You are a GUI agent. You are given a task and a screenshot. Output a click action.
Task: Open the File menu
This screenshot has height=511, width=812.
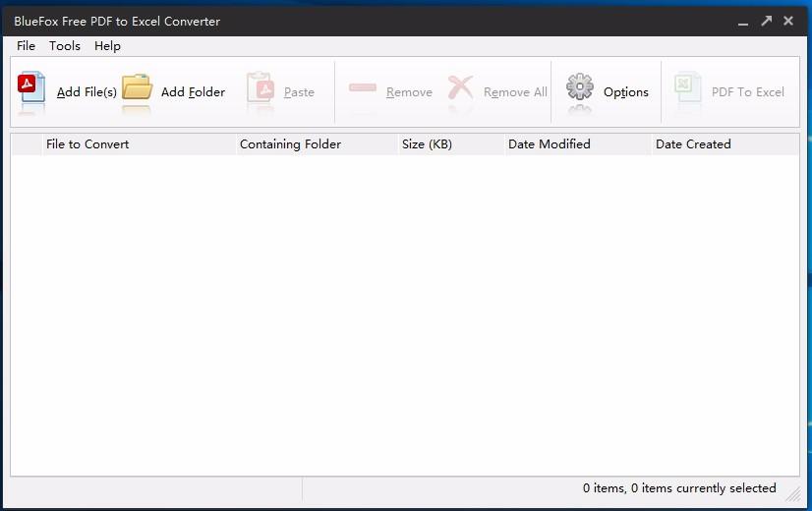(26, 46)
